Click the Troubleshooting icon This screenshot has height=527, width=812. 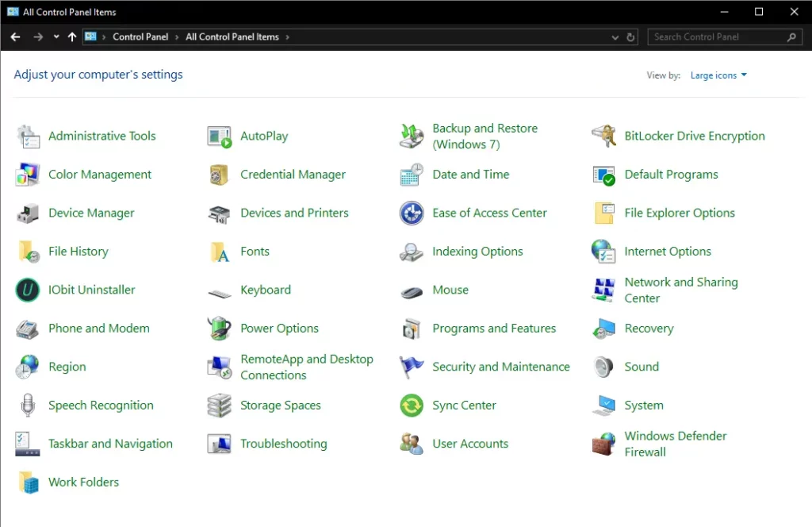coord(220,444)
